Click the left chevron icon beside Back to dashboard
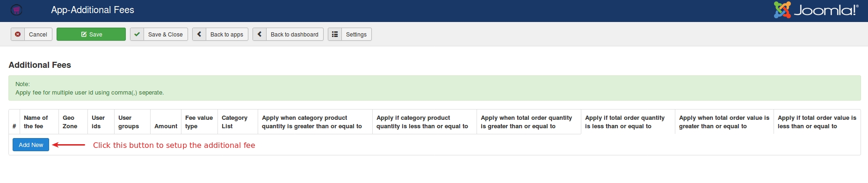 tap(259, 34)
